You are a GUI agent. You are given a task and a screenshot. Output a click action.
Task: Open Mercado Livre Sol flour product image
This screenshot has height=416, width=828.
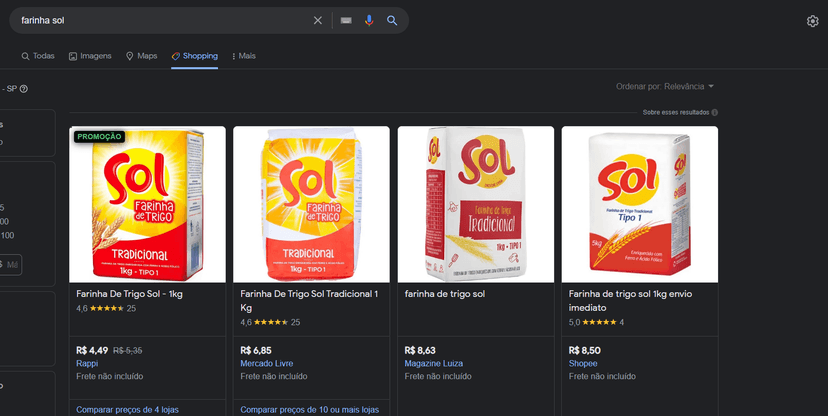(312, 204)
